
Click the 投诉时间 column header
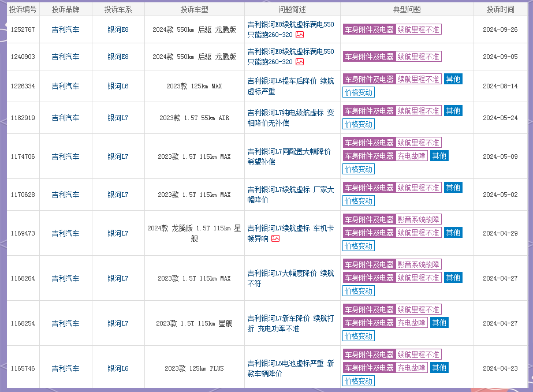pos(500,9)
